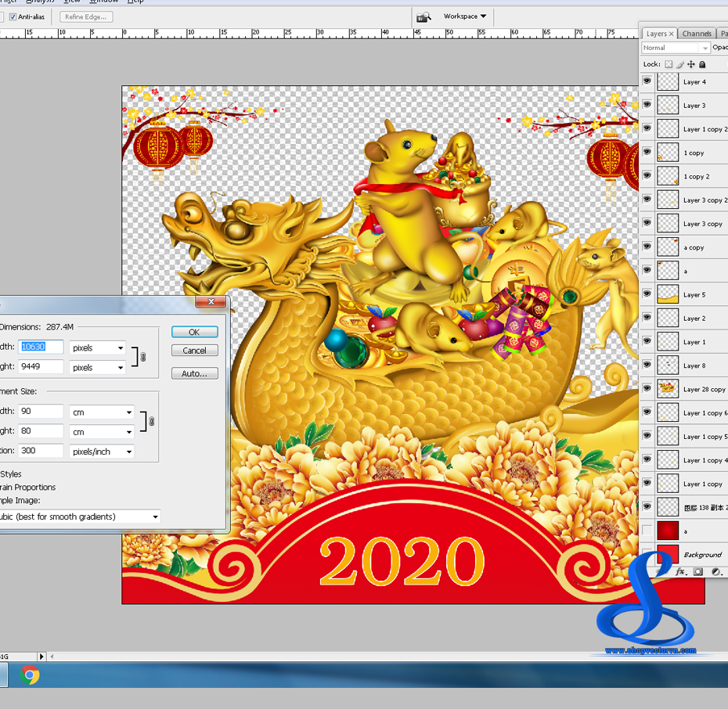
Task: Click the Create new fill or adjustment layer icon
Action: pos(716,571)
